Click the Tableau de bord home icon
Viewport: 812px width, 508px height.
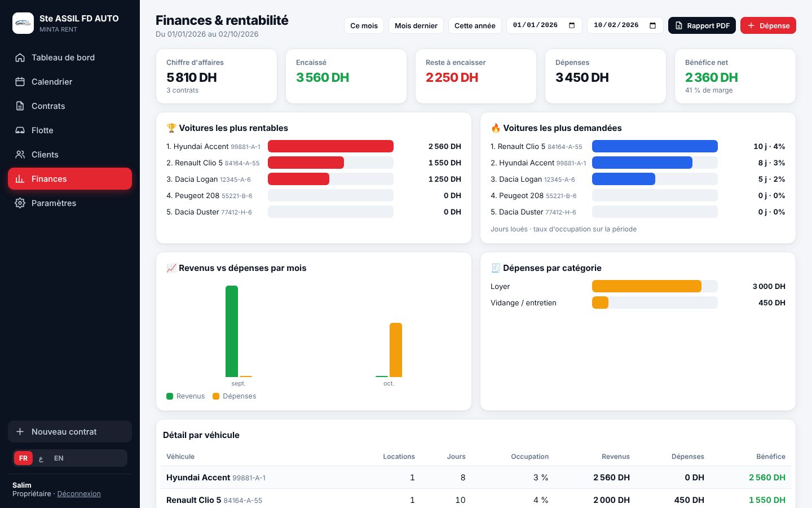click(20, 58)
